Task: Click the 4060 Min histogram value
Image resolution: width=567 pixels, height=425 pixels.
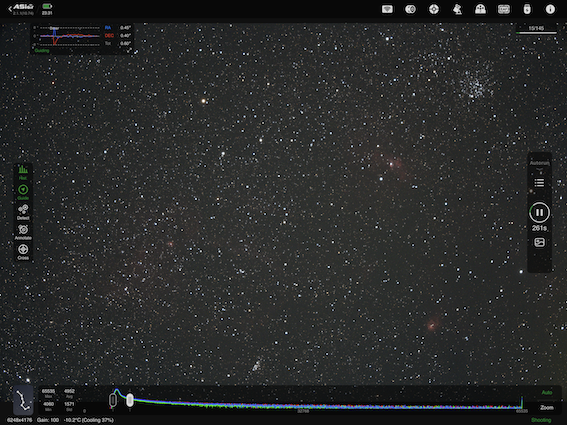Action: pos(48,404)
